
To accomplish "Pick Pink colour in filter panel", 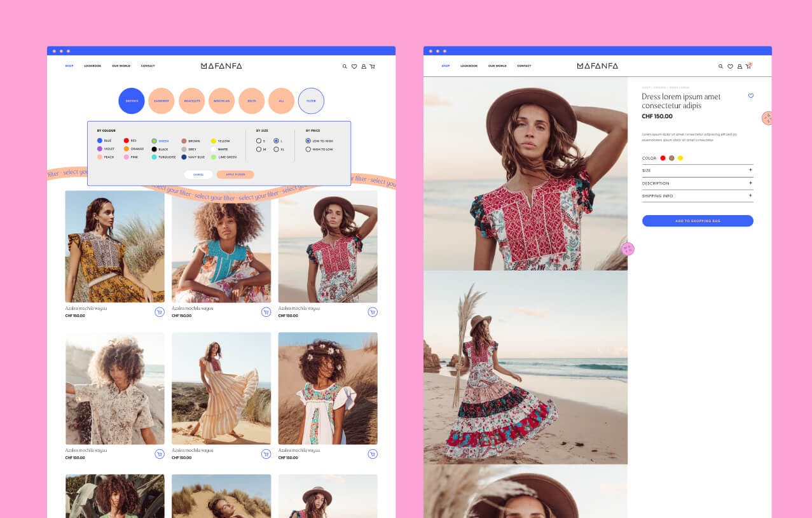I will 127,157.
